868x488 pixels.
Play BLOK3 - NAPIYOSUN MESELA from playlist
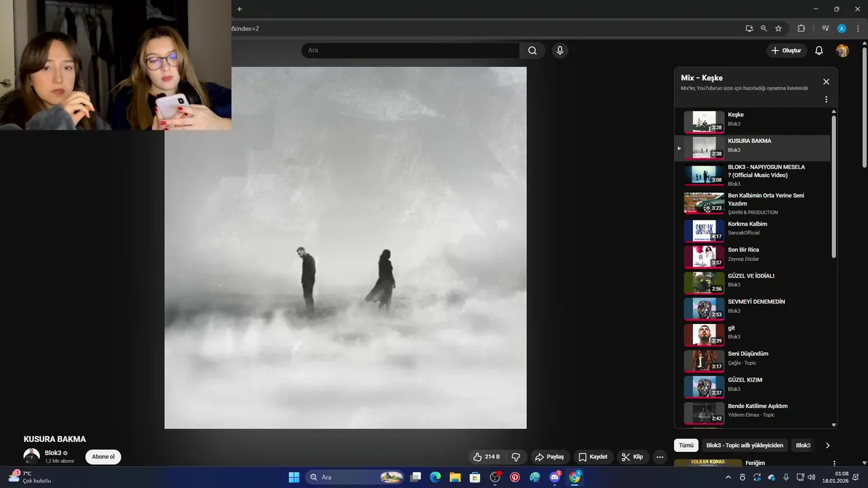753,175
